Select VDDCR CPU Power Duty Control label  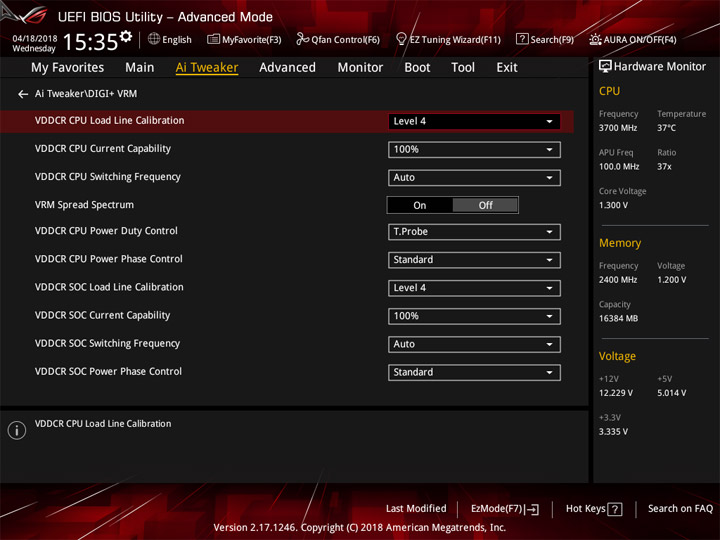click(x=106, y=231)
